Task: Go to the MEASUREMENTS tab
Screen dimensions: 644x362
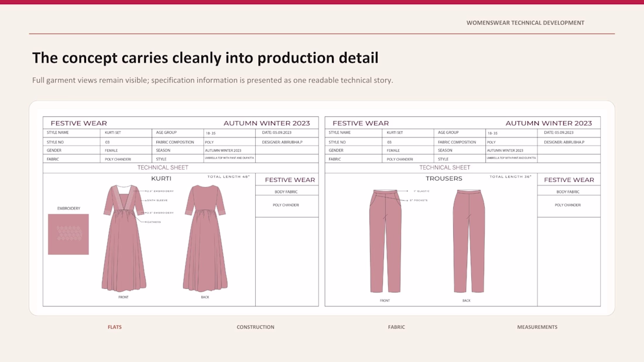Action: (x=537, y=327)
